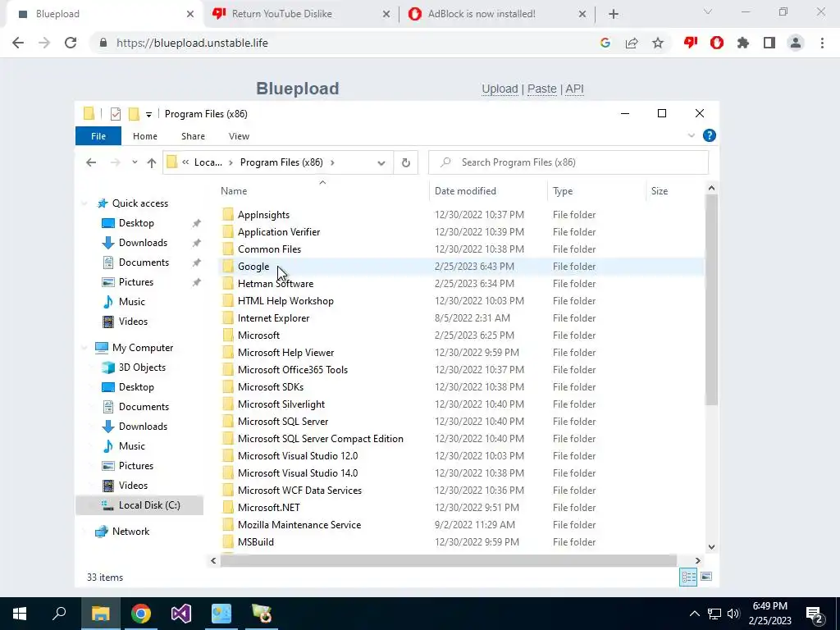Viewport: 840px width, 630px height.
Task: Collapse My Computer tree section
Action: coord(84,348)
